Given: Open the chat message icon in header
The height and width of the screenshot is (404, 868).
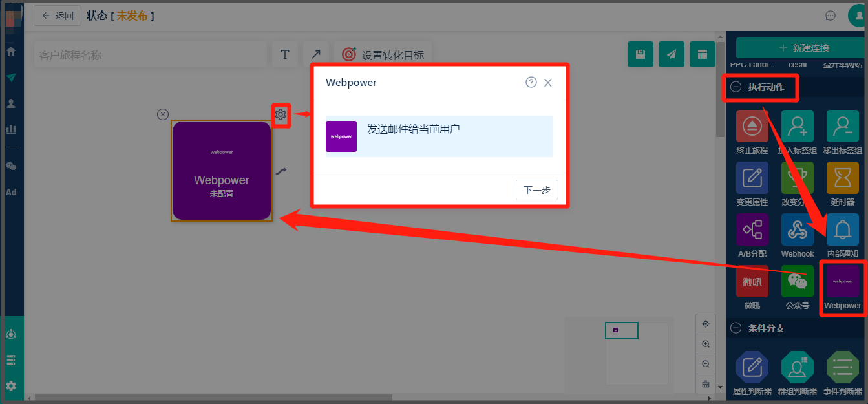Looking at the screenshot, I should click(x=831, y=16).
